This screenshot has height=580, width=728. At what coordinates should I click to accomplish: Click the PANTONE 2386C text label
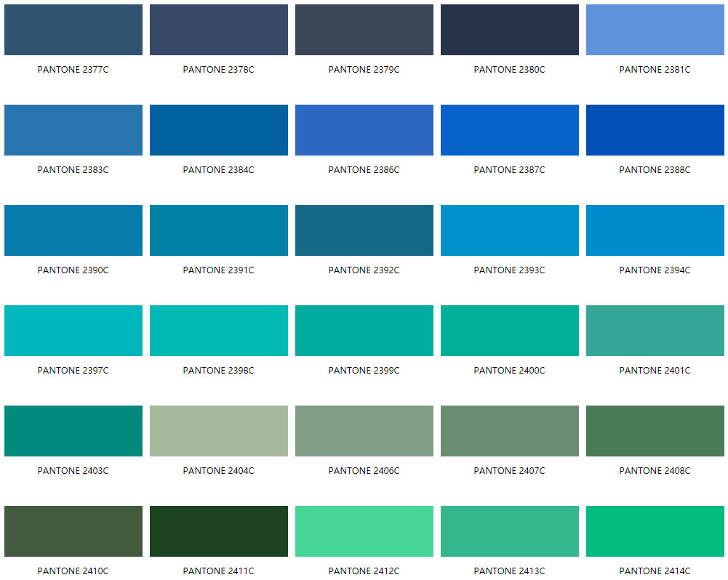(x=364, y=170)
